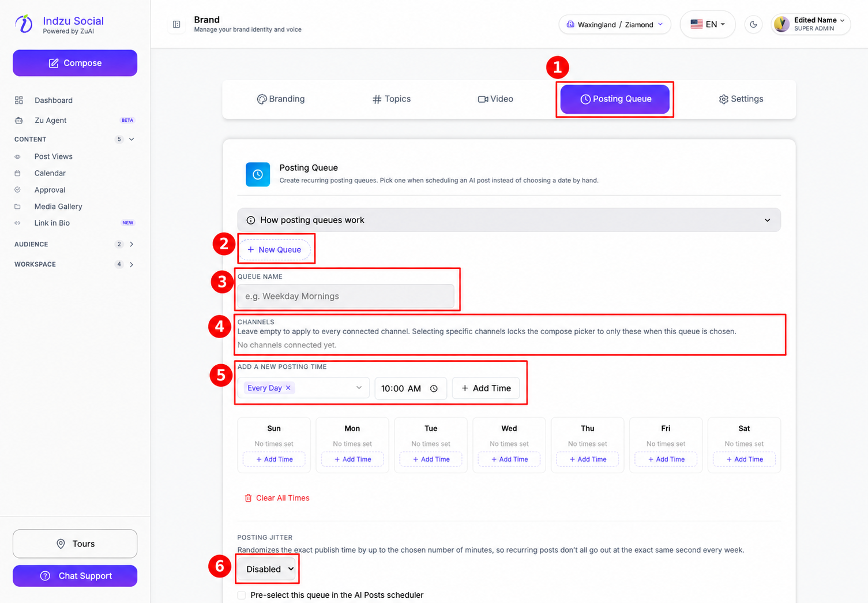
Task: Collapse the CONTENT sidebar section
Action: [131, 139]
